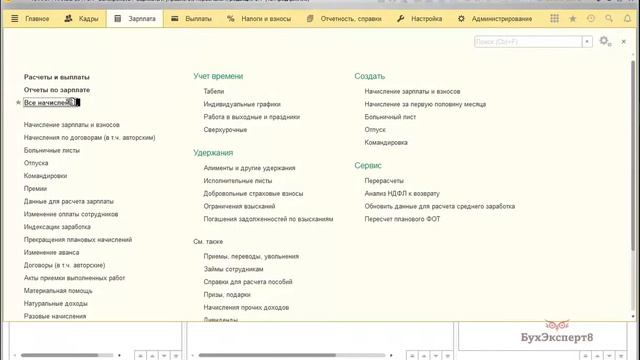Screen dimensions: 640x360
Task: Open Анализ НДФЛ к возврату
Action: tap(402, 193)
